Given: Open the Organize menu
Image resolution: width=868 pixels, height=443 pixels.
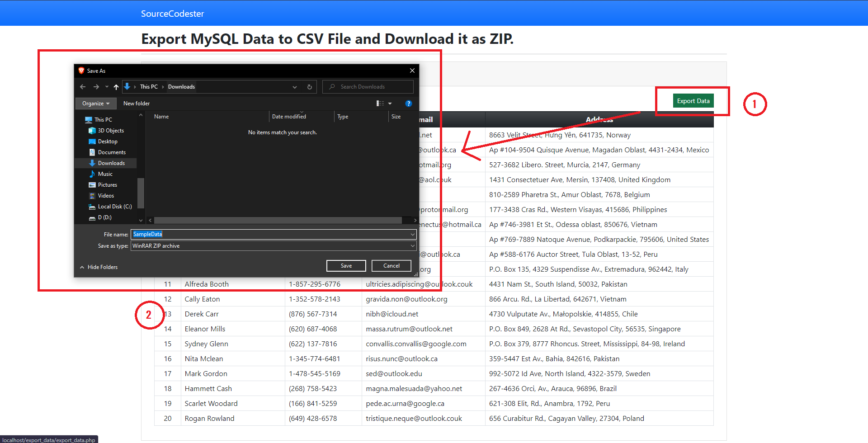Looking at the screenshot, I should click(x=96, y=104).
